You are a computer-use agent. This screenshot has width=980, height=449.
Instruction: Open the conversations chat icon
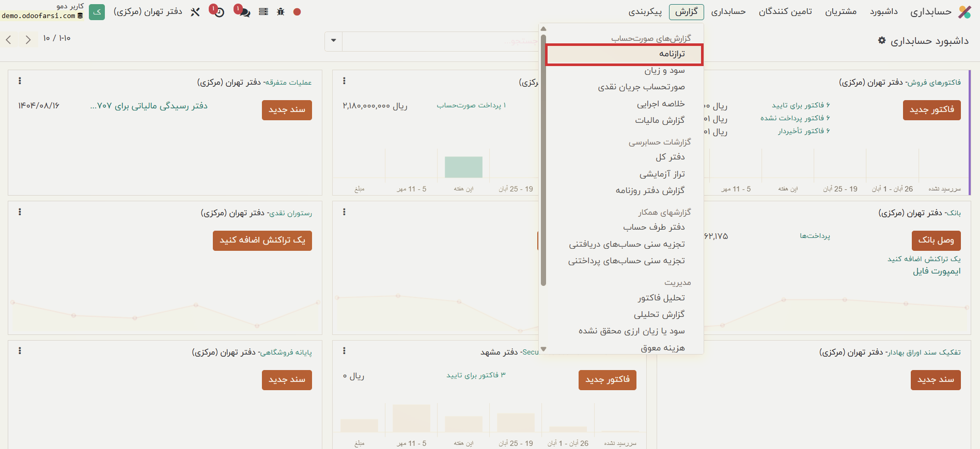[243, 11]
